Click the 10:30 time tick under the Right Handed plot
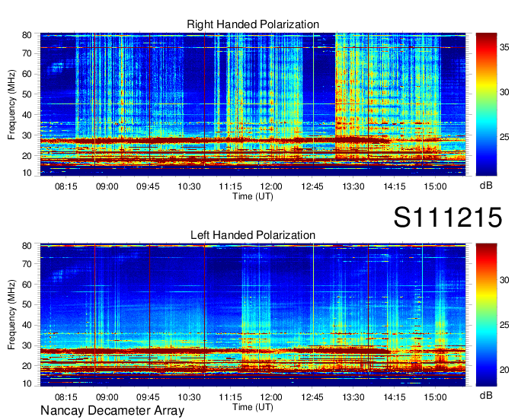The height and width of the screenshot is (420, 518). pyautogui.click(x=189, y=186)
